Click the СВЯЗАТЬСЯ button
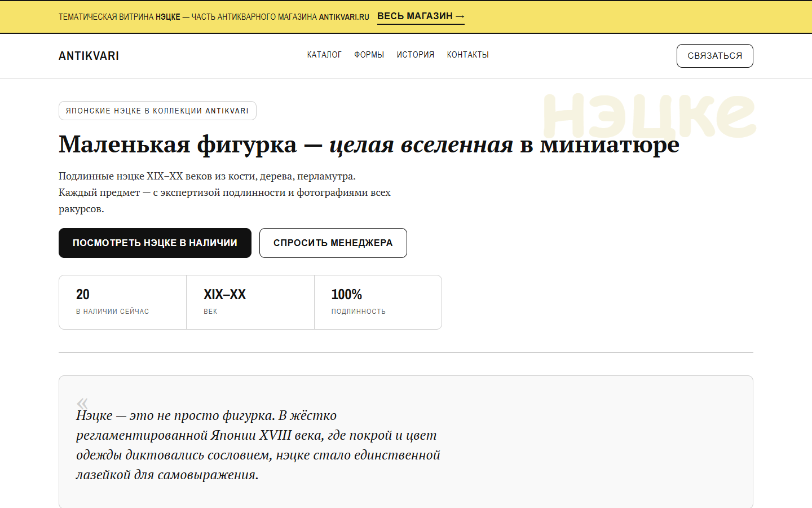Image resolution: width=812 pixels, height=508 pixels. coord(715,56)
